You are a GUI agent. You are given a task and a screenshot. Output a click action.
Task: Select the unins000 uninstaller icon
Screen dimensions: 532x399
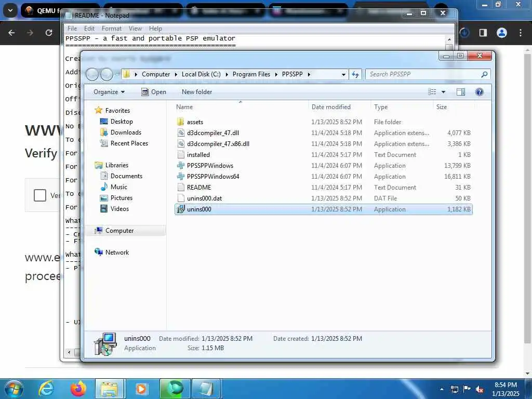coord(181,209)
